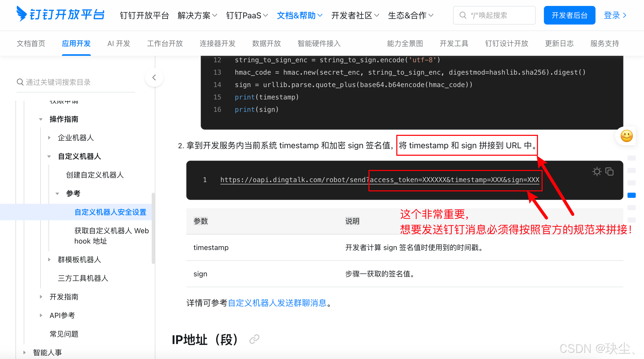
Task: Open the 工作台开放 tab
Action: (x=165, y=43)
